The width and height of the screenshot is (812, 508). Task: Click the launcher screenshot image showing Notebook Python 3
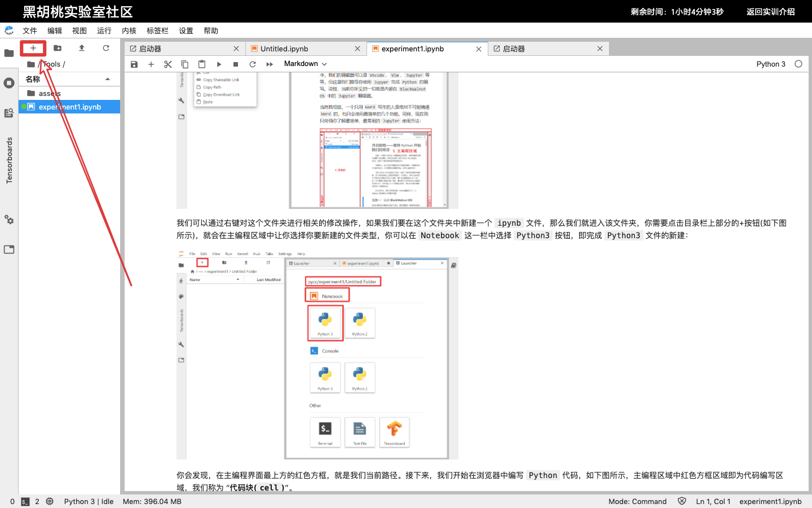[x=317, y=355]
